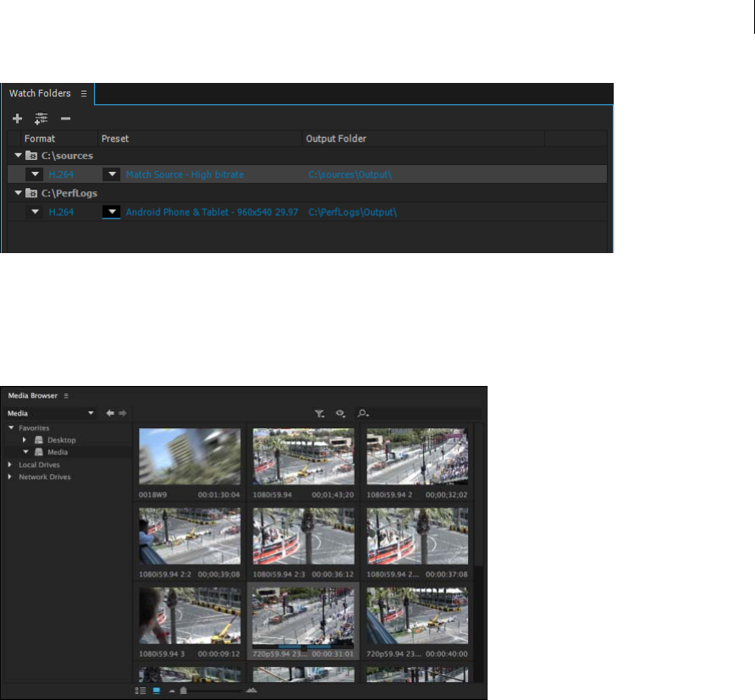The height and width of the screenshot is (700, 755).
Task: Click the Add Watch Folder plus icon
Action: [17, 119]
